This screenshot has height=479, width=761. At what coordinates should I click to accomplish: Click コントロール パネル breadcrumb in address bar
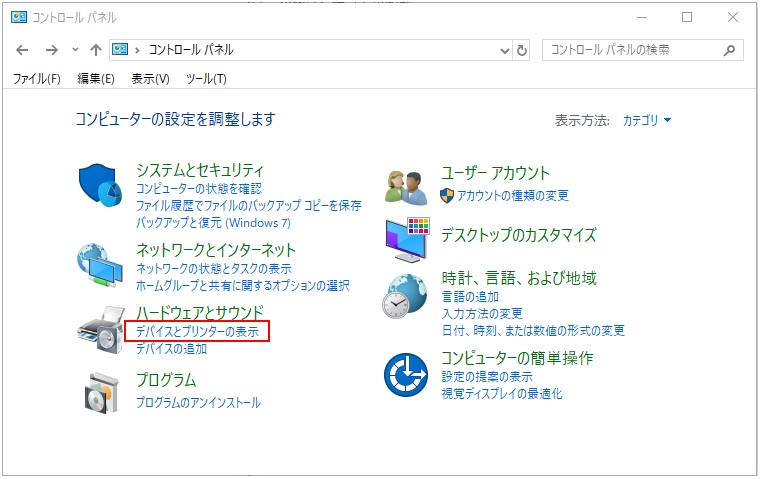(x=191, y=50)
